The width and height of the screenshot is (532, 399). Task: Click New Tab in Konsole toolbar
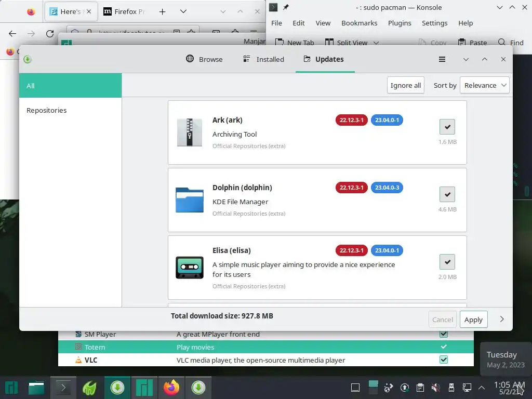tap(295, 43)
